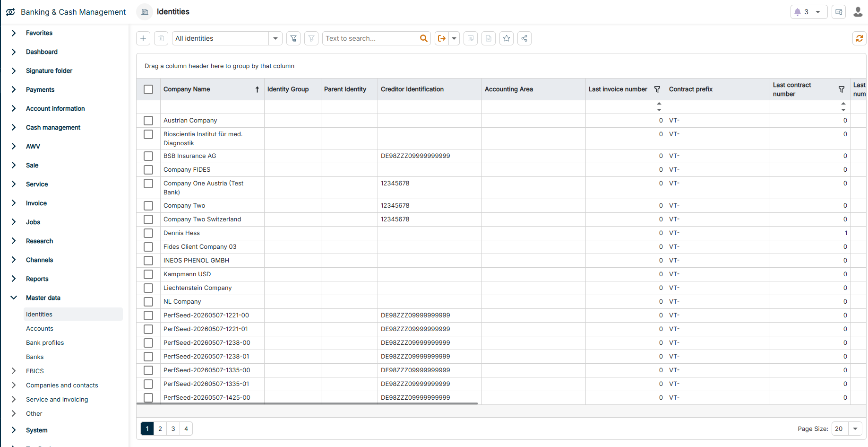The height and width of the screenshot is (447, 868).
Task: Click the Banking & Cash Management logo icon
Action: click(10, 12)
